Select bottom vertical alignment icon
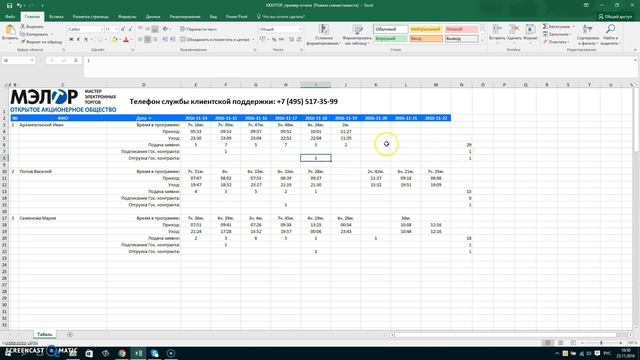 click(x=155, y=29)
